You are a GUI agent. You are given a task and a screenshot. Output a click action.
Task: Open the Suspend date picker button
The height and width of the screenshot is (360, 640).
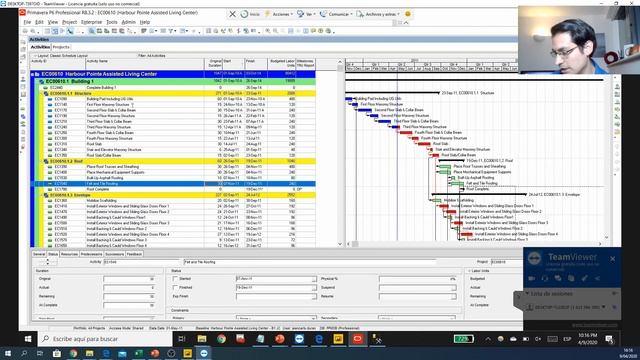pos(453,288)
